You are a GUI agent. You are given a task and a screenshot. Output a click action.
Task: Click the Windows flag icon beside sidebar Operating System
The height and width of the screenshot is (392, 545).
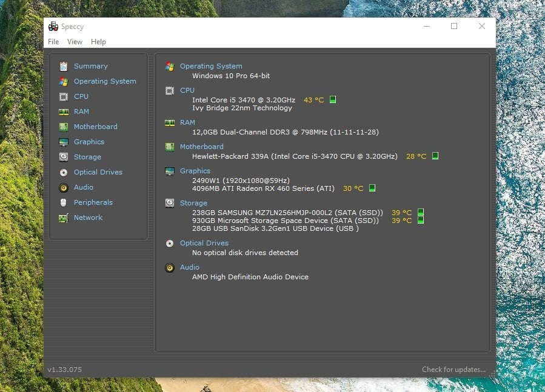63,81
